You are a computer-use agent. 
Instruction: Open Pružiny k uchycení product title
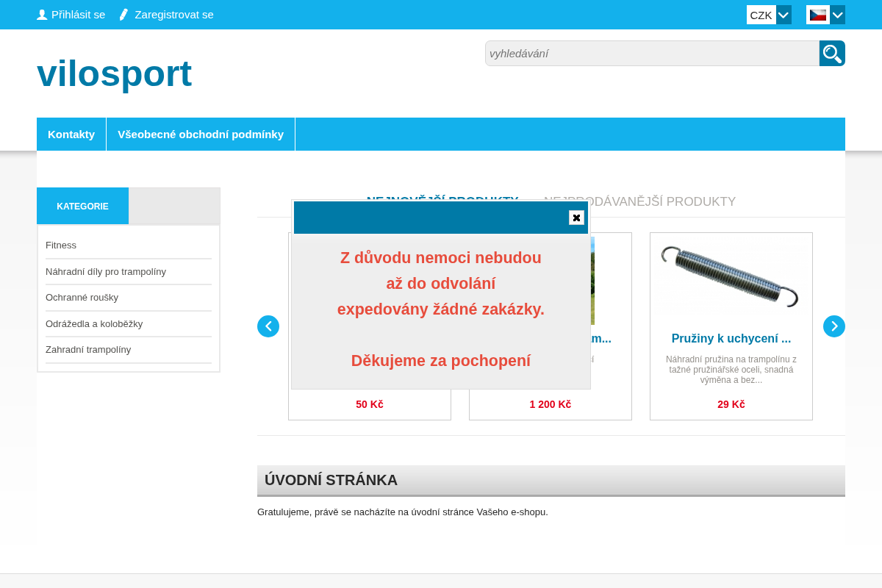pos(731,338)
